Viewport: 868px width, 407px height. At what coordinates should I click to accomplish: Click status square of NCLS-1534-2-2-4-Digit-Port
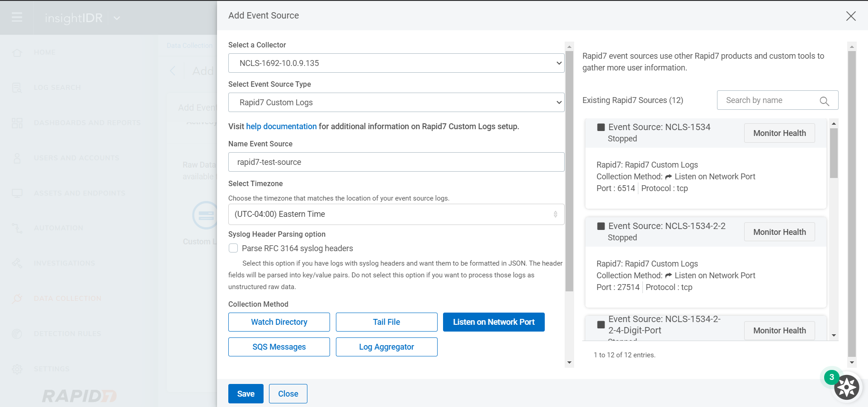coord(601,325)
